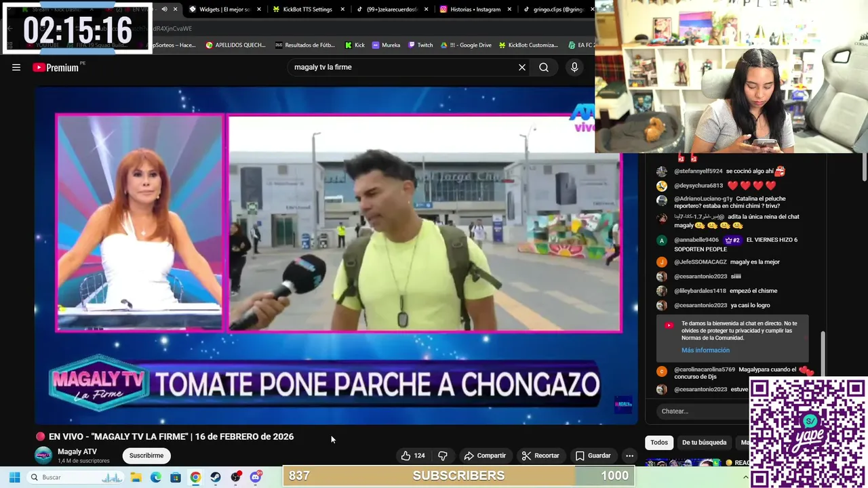Open the taskbar app with red notification dot
Image resolution: width=868 pixels, height=488 pixels.
[x=235, y=477]
